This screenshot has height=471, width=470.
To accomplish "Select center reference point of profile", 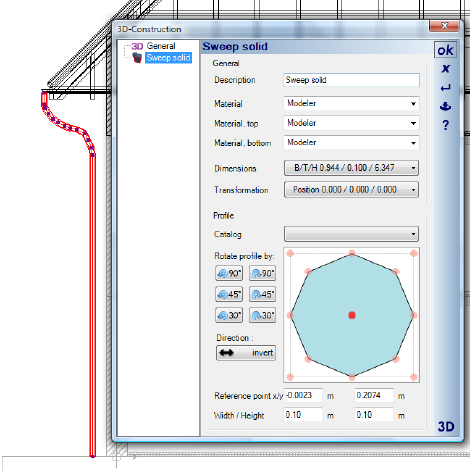I will coord(352,315).
